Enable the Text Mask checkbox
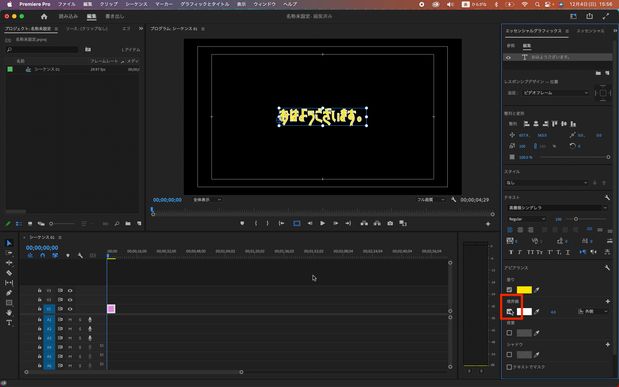Screen dimensions: 619x387 pyautogui.click(x=509, y=367)
